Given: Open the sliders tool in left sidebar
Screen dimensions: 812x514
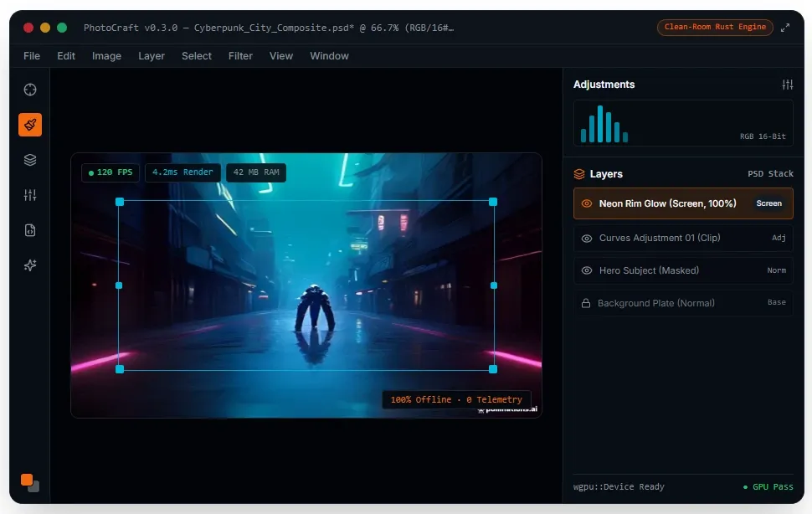Looking at the screenshot, I should 30,195.
